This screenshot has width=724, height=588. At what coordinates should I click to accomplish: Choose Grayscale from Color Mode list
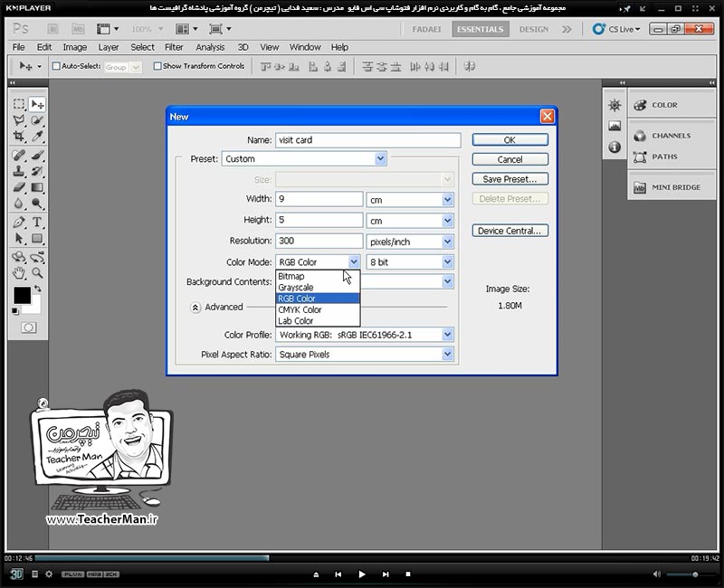click(x=318, y=287)
